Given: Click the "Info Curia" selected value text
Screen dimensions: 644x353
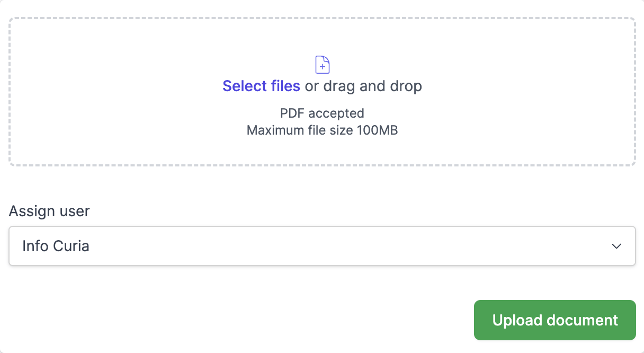Looking at the screenshot, I should (x=56, y=246).
